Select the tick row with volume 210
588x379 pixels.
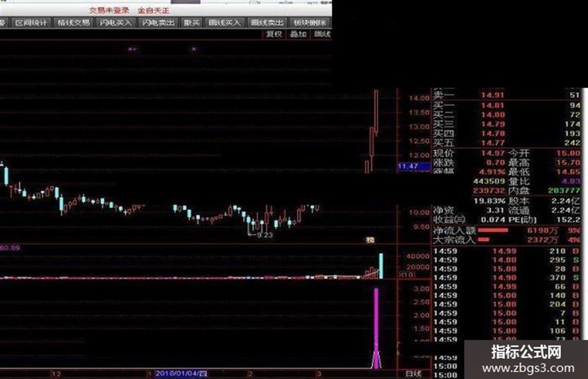pos(506,251)
